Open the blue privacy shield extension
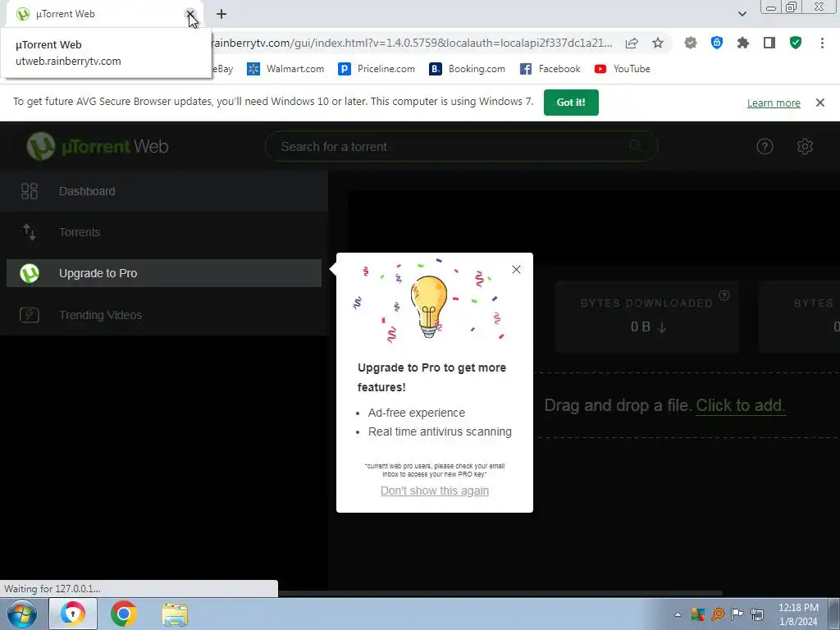 tap(717, 43)
